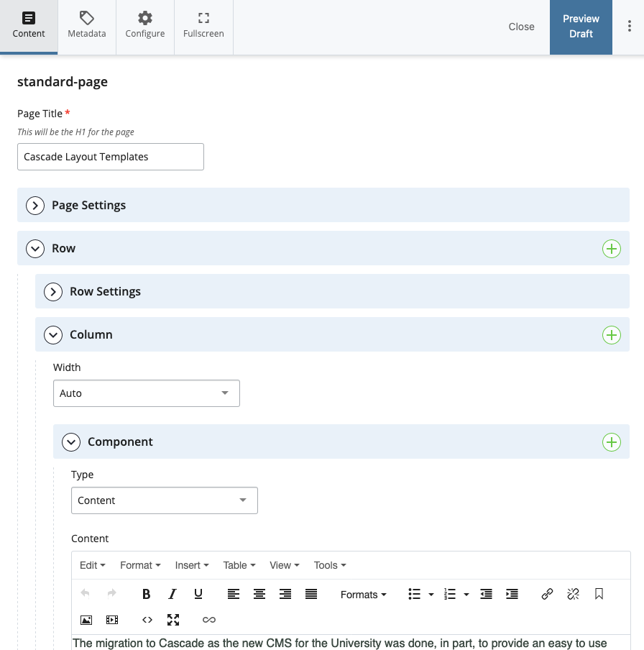Open the editor Table menu

click(x=239, y=565)
